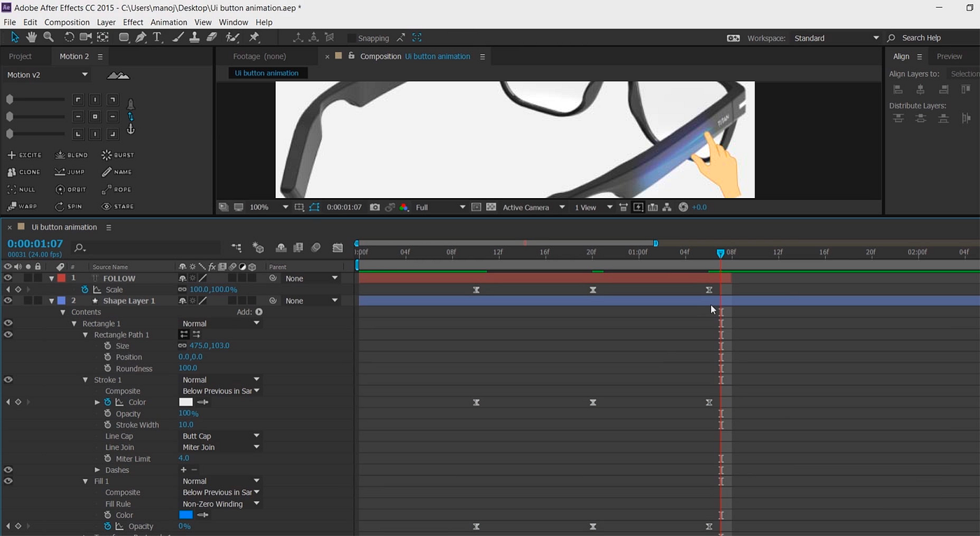Click the white Stroke color swatch
The width and height of the screenshot is (980, 536).
[x=185, y=402]
